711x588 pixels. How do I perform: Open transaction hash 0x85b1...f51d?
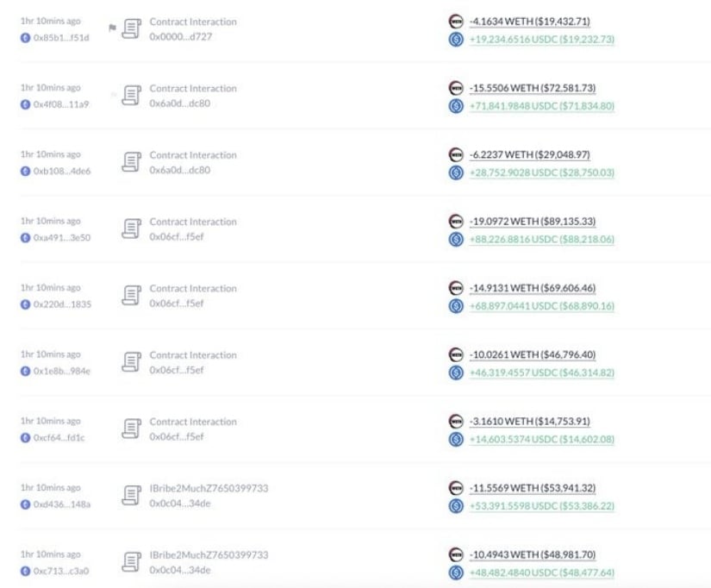(x=61, y=38)
